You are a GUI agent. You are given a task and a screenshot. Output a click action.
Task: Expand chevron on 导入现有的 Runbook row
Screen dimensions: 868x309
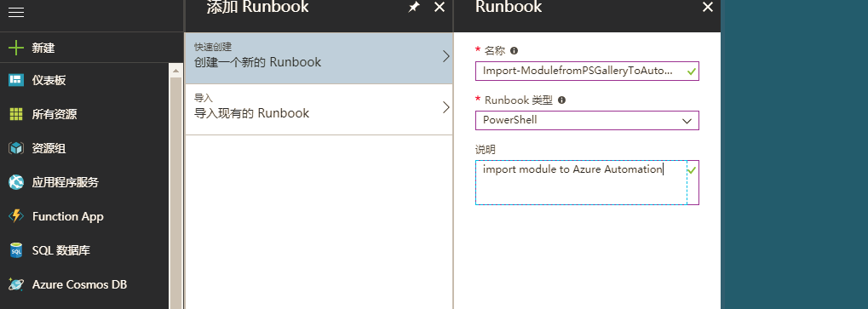446,107
